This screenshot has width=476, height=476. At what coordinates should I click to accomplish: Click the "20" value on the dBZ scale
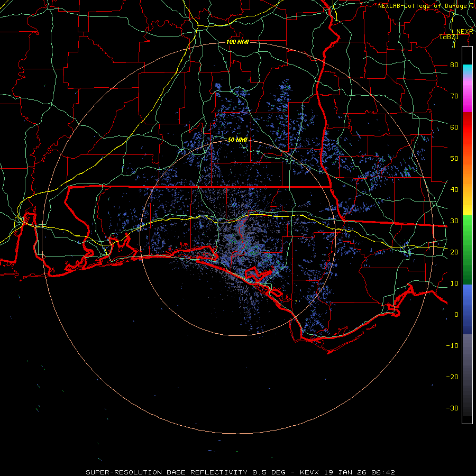[x=454, y=252]
